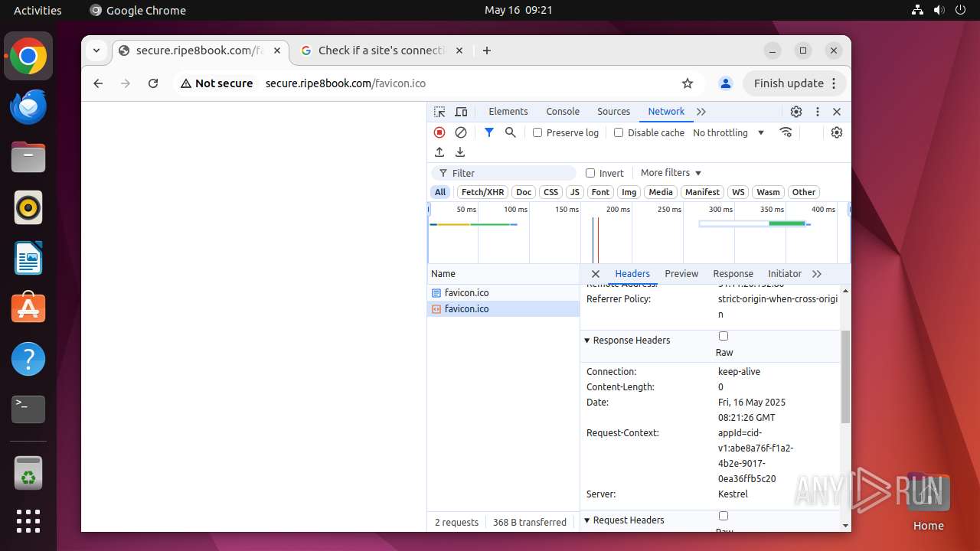980x551 pixels.
Task: Open Ubuntu Software from the dock
Action: (x=28, y=308)
